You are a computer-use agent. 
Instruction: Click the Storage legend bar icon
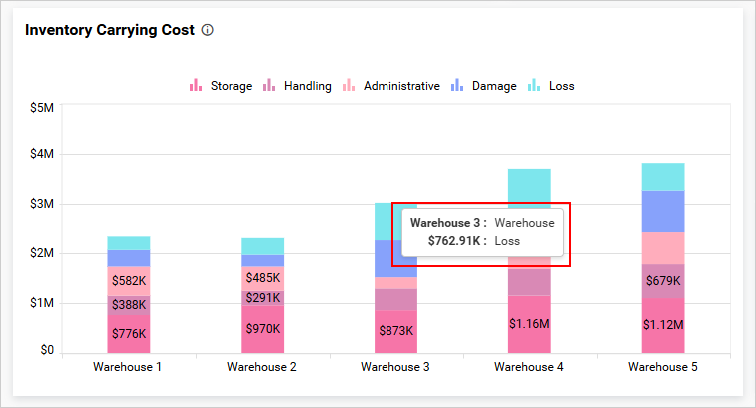click(196, 86)
